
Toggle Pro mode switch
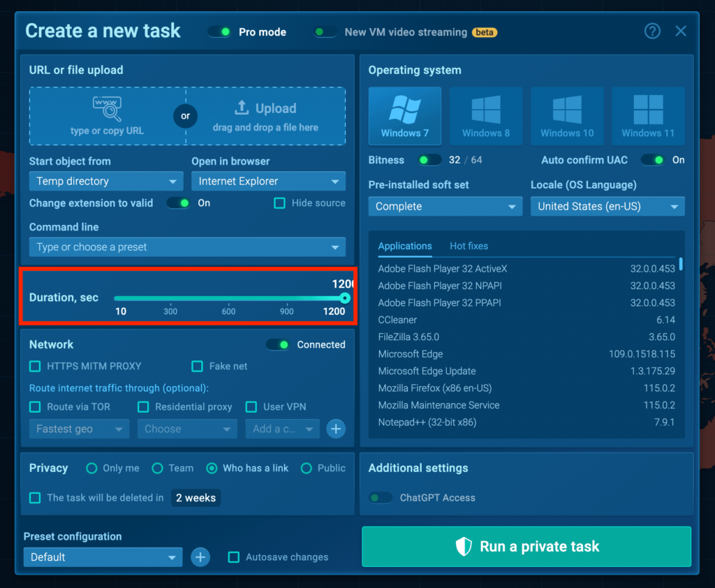pos(219,32)
